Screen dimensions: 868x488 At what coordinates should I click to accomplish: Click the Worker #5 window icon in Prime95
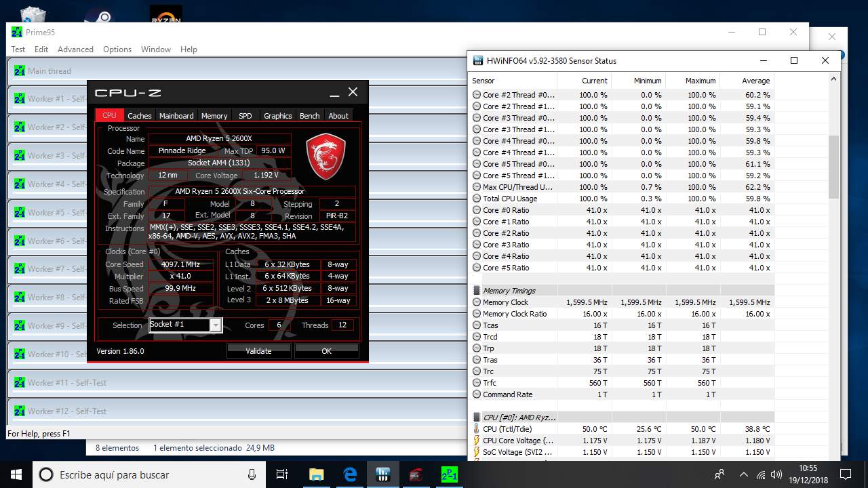pyautogui.click(x=19, y=212)
